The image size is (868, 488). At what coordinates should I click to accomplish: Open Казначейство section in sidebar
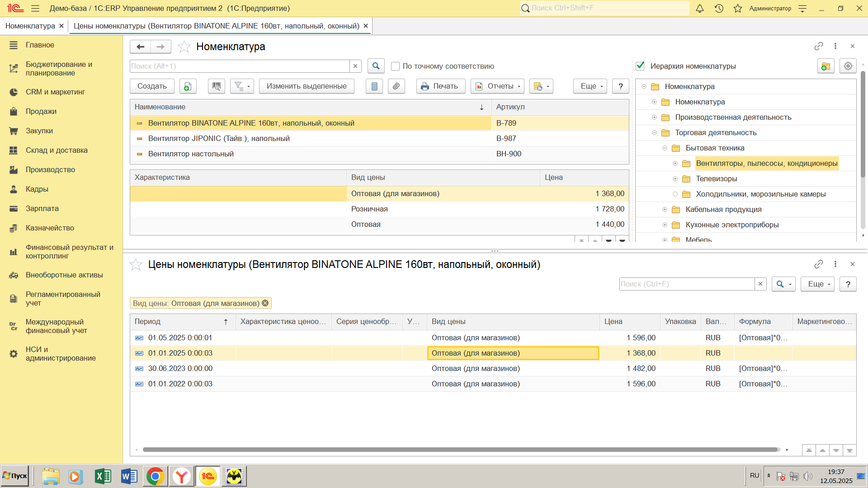(x=50, y=228)
